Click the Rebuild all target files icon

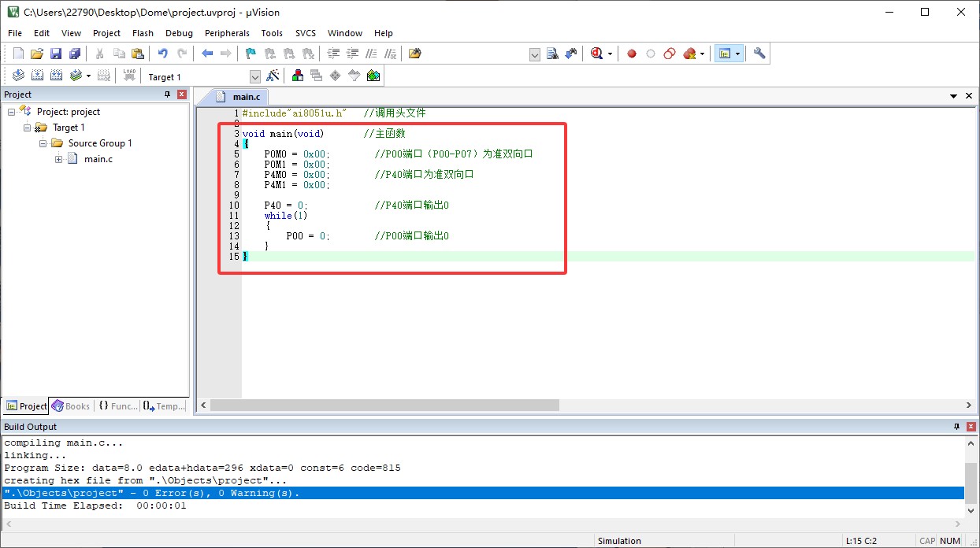56,76
